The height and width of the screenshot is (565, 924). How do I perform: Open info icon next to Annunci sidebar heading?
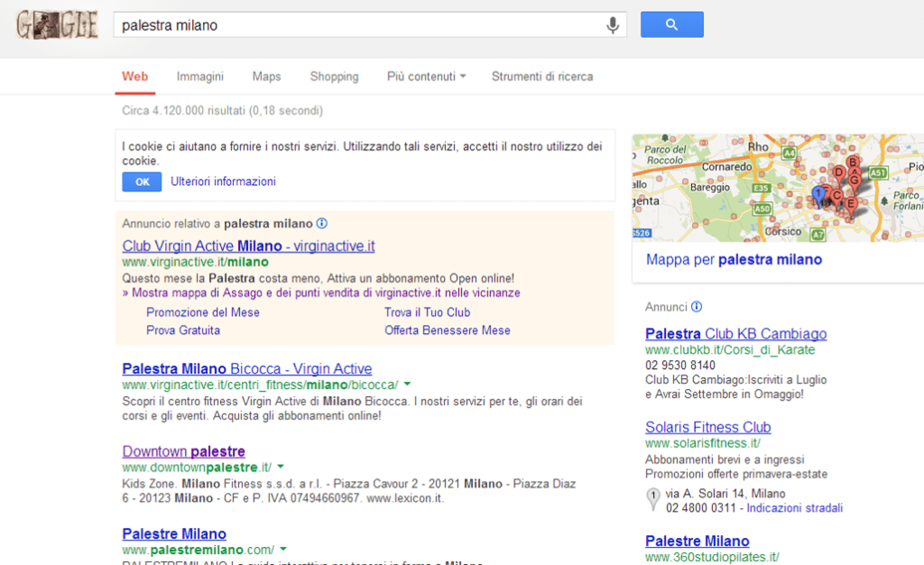pos(697,306)
